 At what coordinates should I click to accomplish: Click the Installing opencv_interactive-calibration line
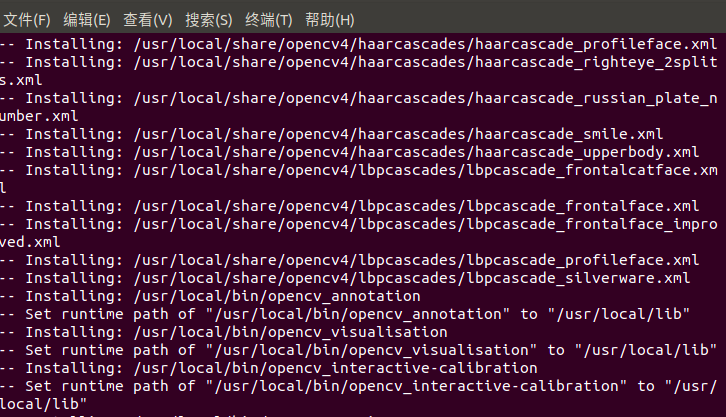point(269,368)
